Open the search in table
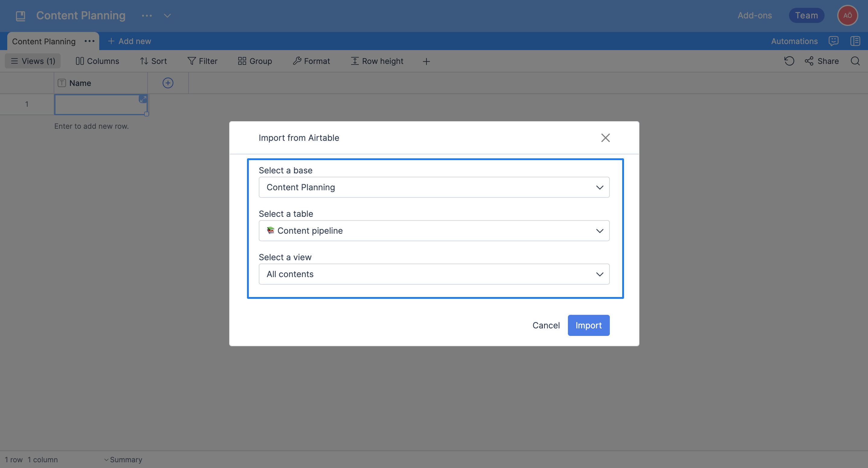Image resolution: width=868 pixels, height=468 pixels. 855,61
